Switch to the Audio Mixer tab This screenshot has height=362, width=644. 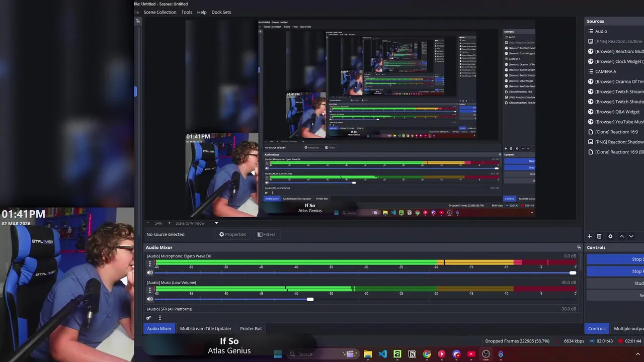pos(159,328)
